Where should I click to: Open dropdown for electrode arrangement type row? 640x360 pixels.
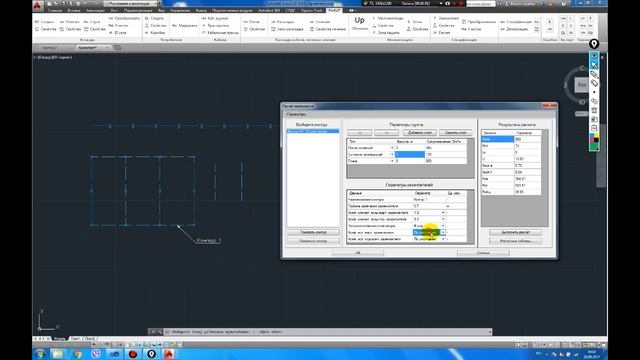[x=443, y=226]
